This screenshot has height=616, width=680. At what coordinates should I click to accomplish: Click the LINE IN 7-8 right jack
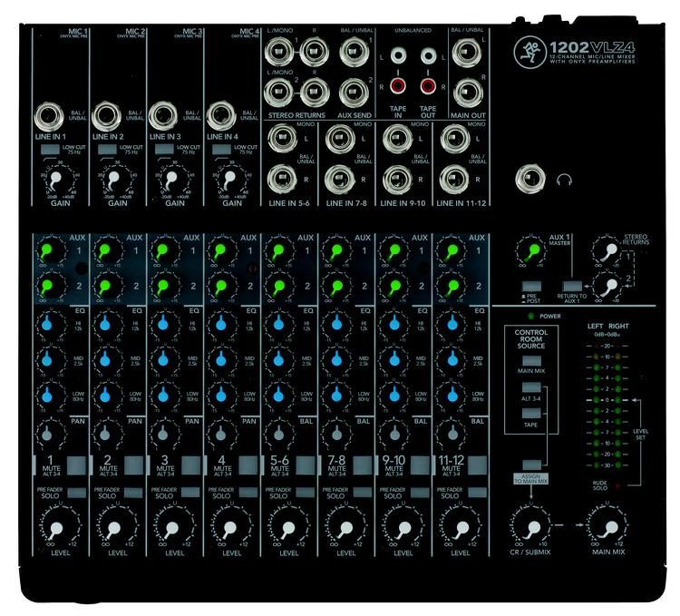tap(340, 180)
